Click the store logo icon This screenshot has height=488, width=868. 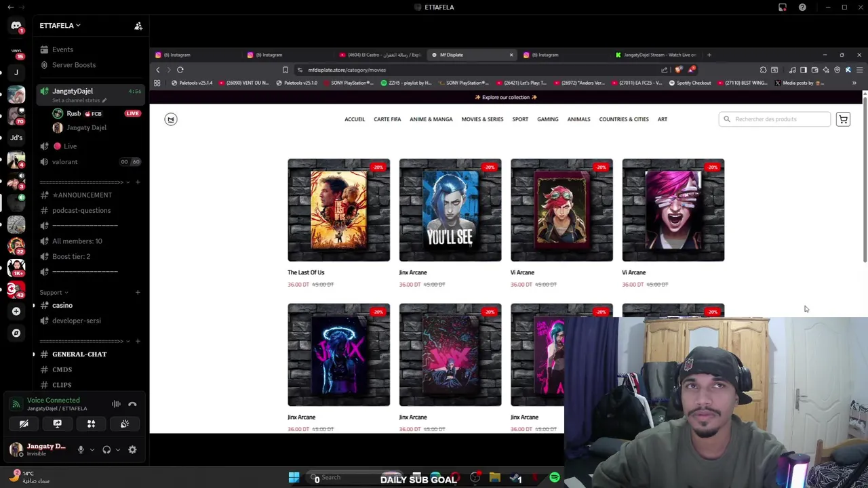click(x=171, y=119)
